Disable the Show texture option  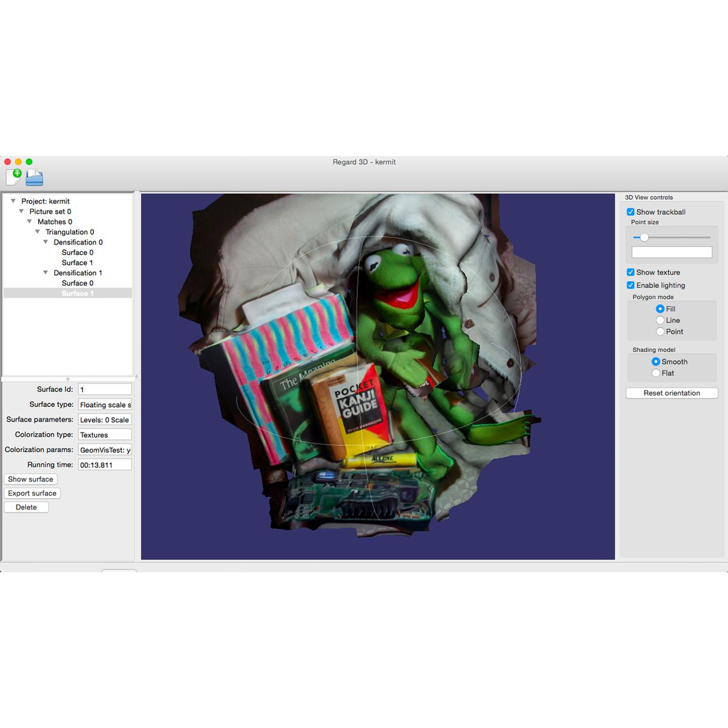pyautogui.click(x=630, y=272)
